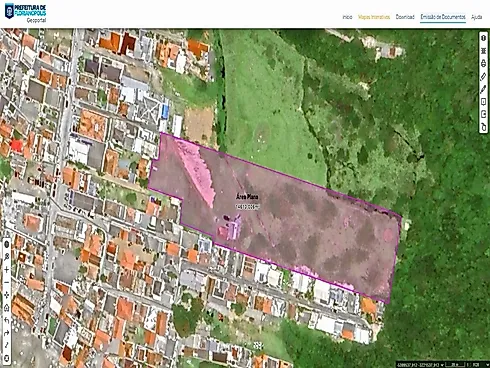Select the pencil draw tool
490x368 pixels.
[484, 89]
